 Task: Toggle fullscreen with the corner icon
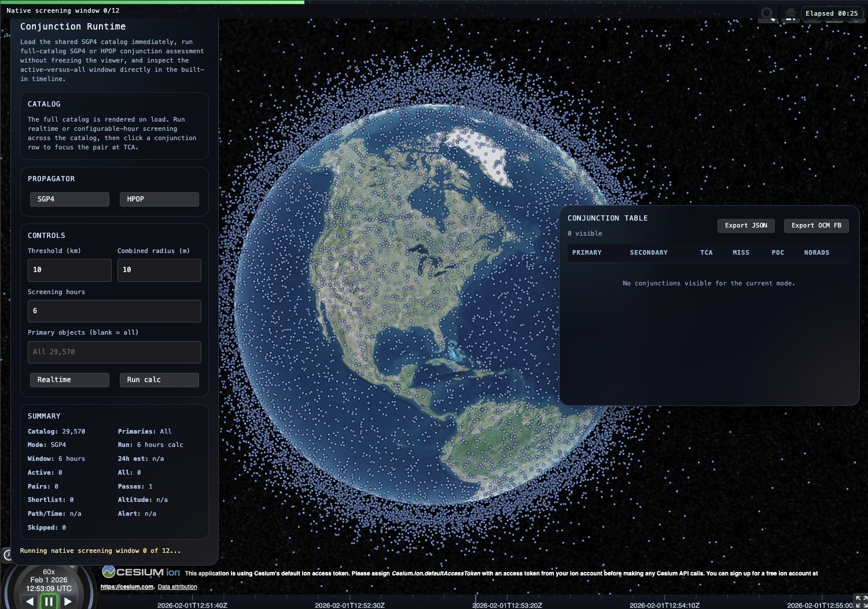pos(861,601)
